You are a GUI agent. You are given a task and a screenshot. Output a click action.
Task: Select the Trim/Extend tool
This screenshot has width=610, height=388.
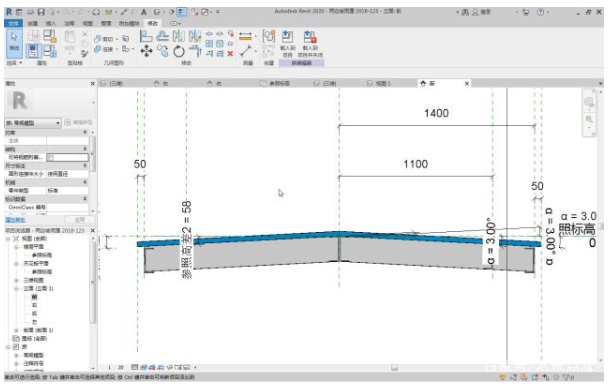(x=195, y=51)
